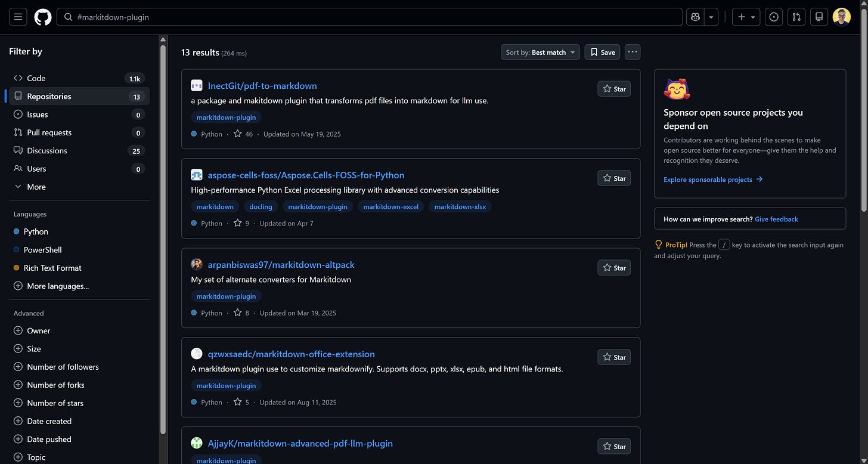Screen dimensions: 868x464
Task: Open markitdown-plugin tag under markitdown-altpack
Action: (x=226, y=296)
